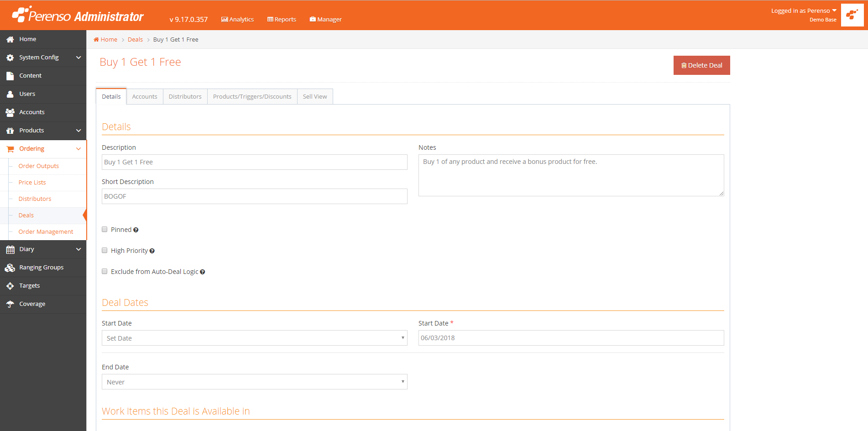Open the End Date Never dropdown

255,382
